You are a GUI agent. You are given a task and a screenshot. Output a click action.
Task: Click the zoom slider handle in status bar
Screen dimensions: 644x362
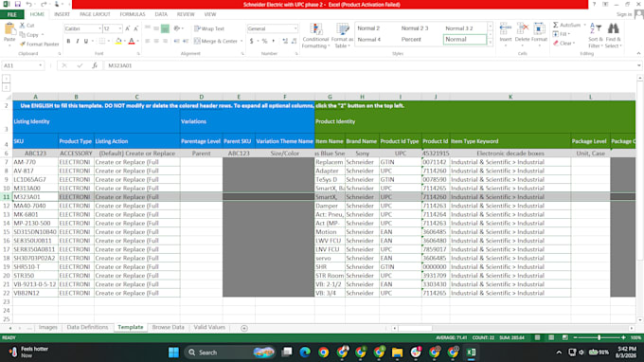[599, 337]
